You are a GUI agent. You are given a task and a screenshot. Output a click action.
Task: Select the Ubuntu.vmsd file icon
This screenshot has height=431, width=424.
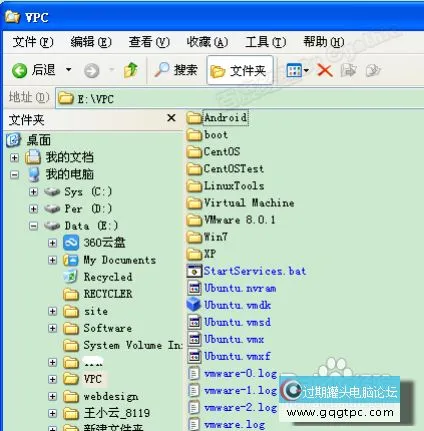point(194,322)
